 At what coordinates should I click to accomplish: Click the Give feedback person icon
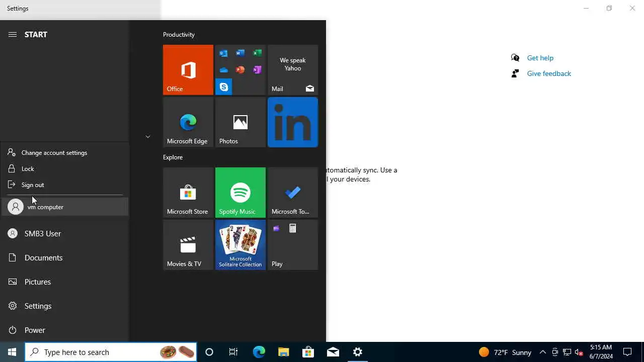click(x=515, y=73)
